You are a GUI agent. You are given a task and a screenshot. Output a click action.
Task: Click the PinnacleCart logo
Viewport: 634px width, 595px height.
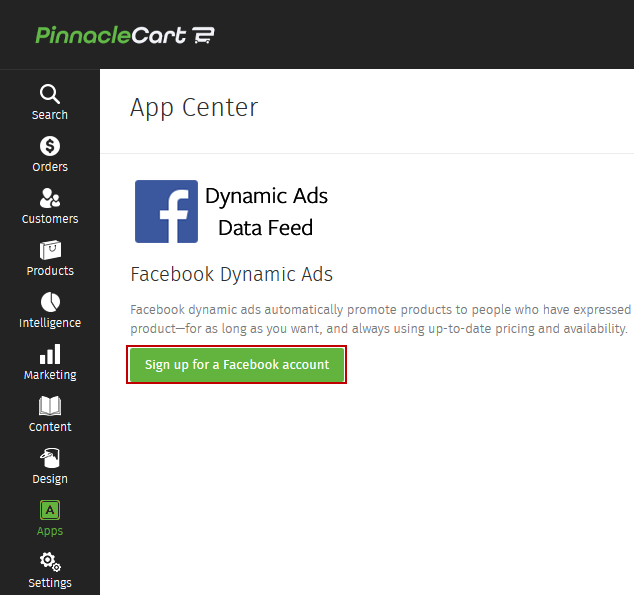[x=125, y=35]
